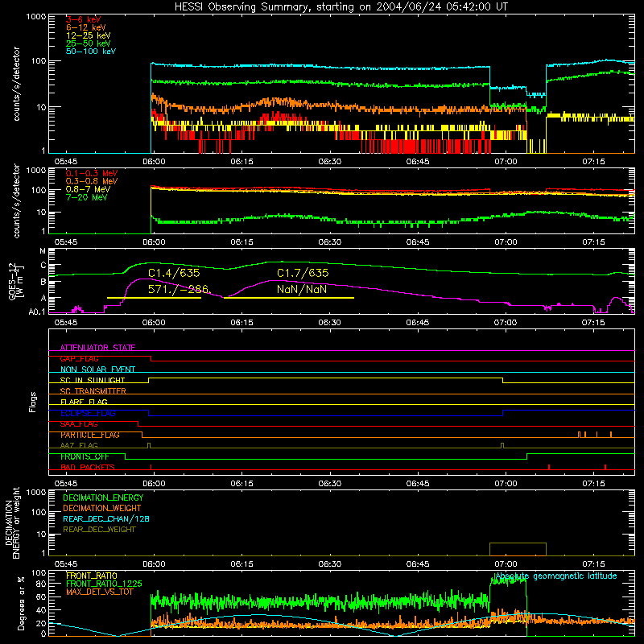Click the DECIMATION_WEIGHT legend label

(x=102, y=508)
